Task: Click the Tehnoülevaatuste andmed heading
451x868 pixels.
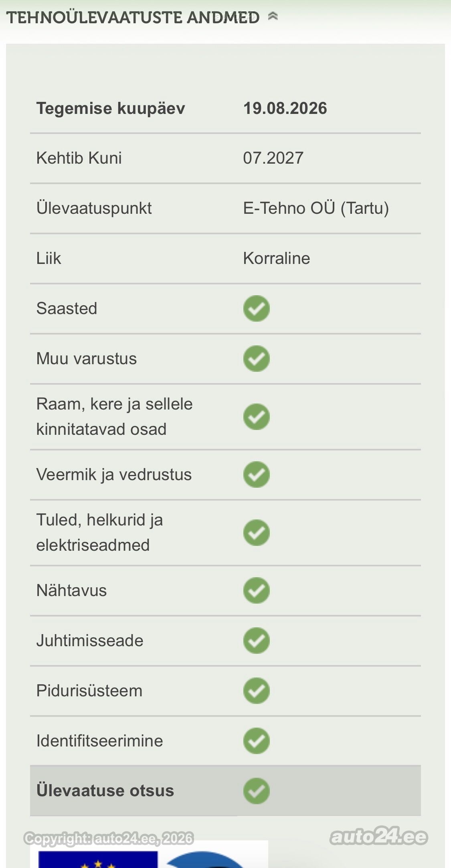Action: [x=133, y=18]
